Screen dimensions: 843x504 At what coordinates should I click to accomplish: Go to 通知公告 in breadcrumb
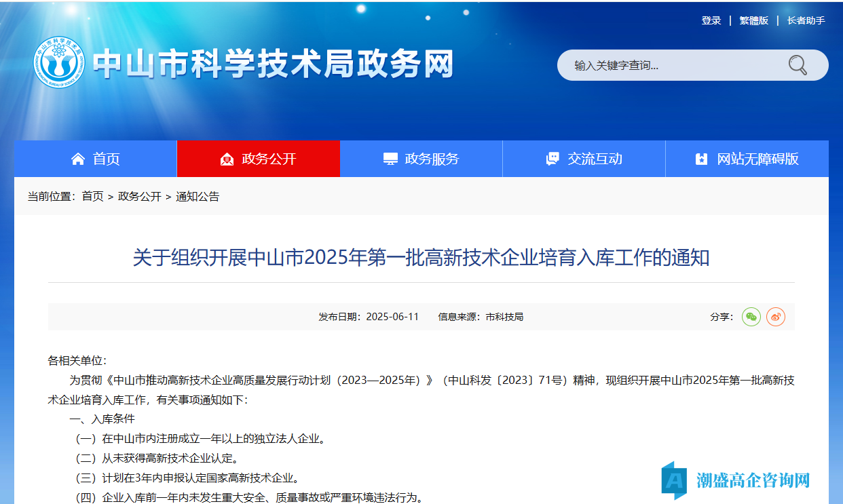pyautogui.click(x=198, y=197)
